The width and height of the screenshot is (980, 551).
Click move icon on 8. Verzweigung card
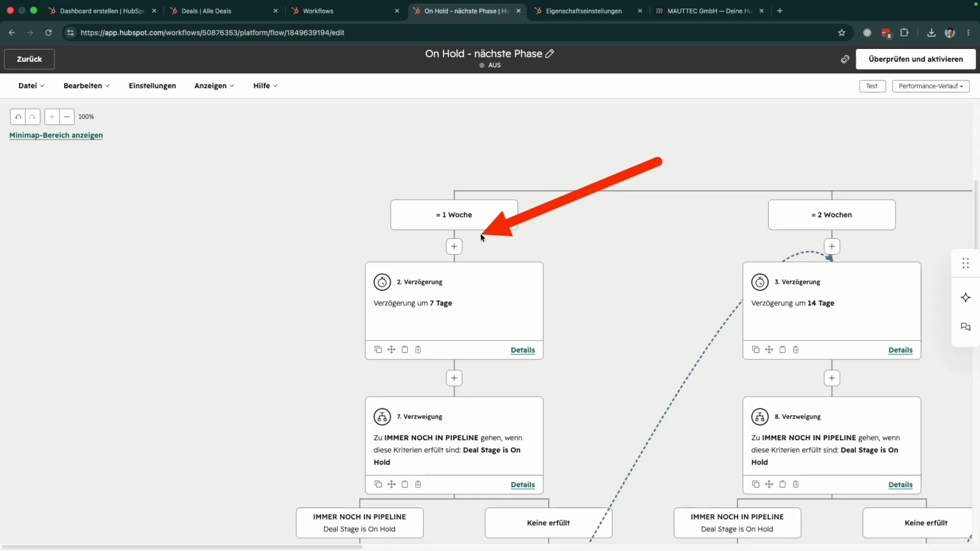tap(769, 484)
